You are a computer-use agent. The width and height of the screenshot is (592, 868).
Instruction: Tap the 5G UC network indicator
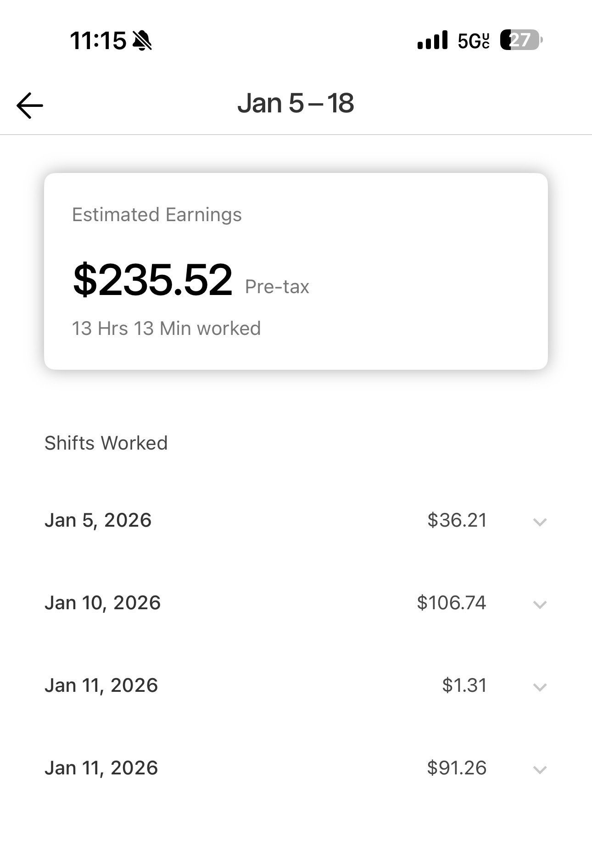[474, 41]
